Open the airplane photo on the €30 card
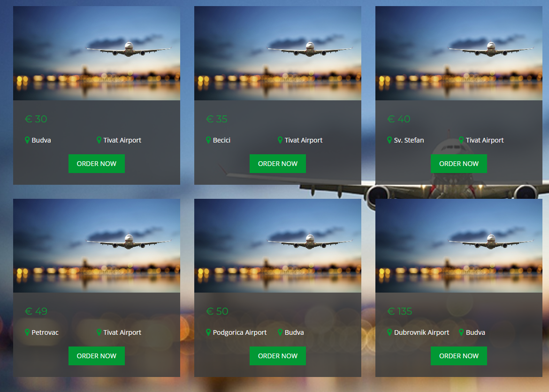This screenshot has width=549, height=392. [97, 53]
